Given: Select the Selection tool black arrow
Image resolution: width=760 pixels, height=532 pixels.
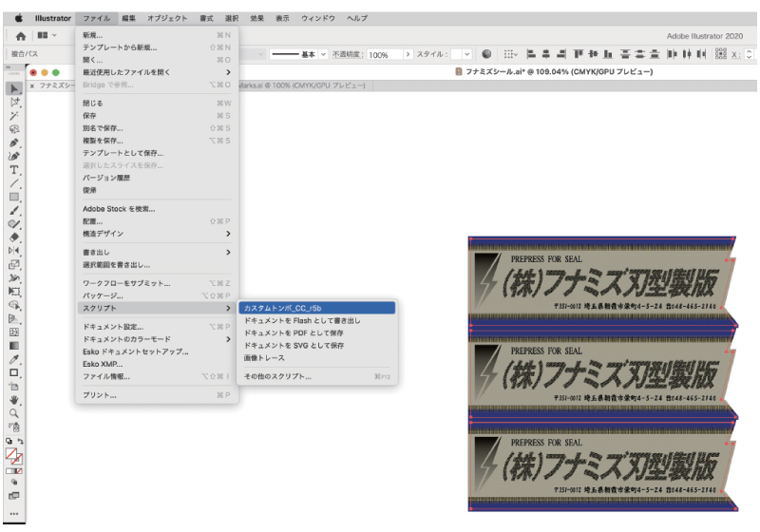Looking at the screenshot, I should tap(14, 88).
